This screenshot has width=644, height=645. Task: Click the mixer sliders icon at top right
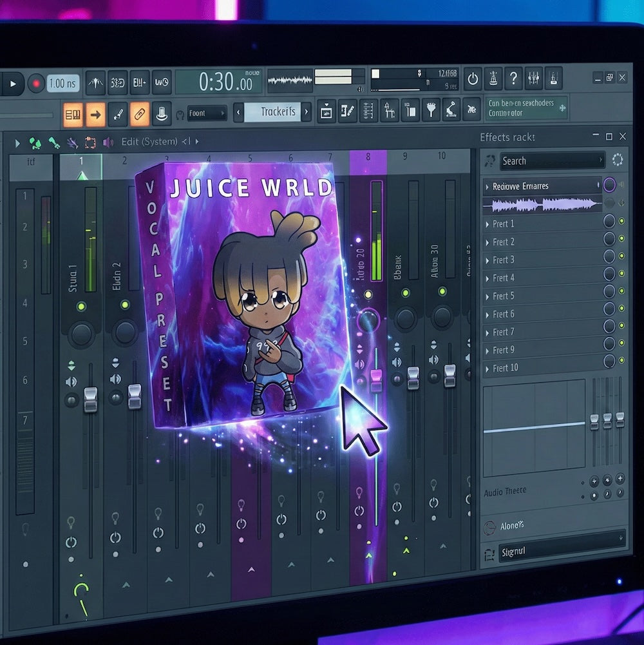pyautogui.click(x=534, y=77)
